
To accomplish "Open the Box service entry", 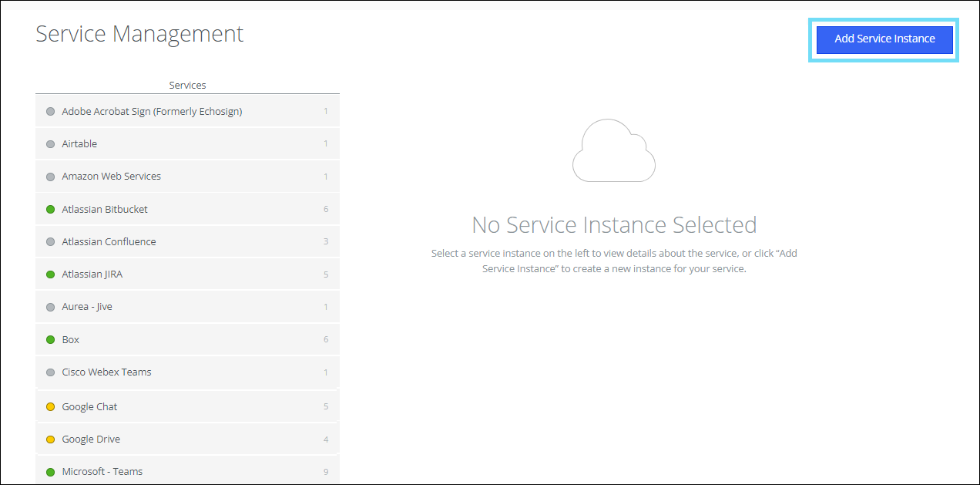I will (71, 340).
